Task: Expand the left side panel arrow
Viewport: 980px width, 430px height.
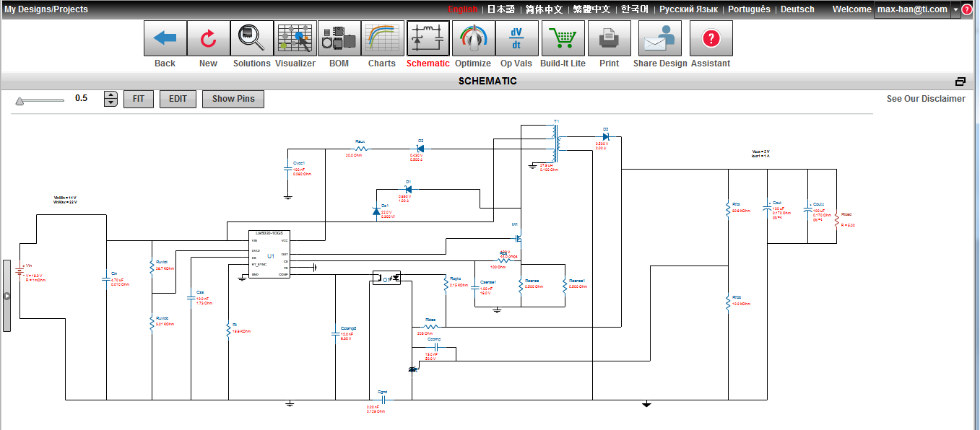Action: click(6, 296)
